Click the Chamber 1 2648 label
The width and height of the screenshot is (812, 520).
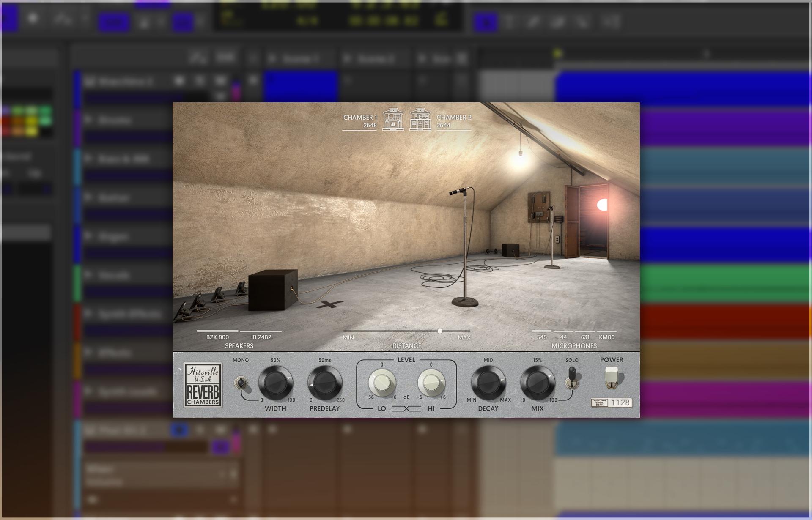pyautogui.click(x=360, y=121)
